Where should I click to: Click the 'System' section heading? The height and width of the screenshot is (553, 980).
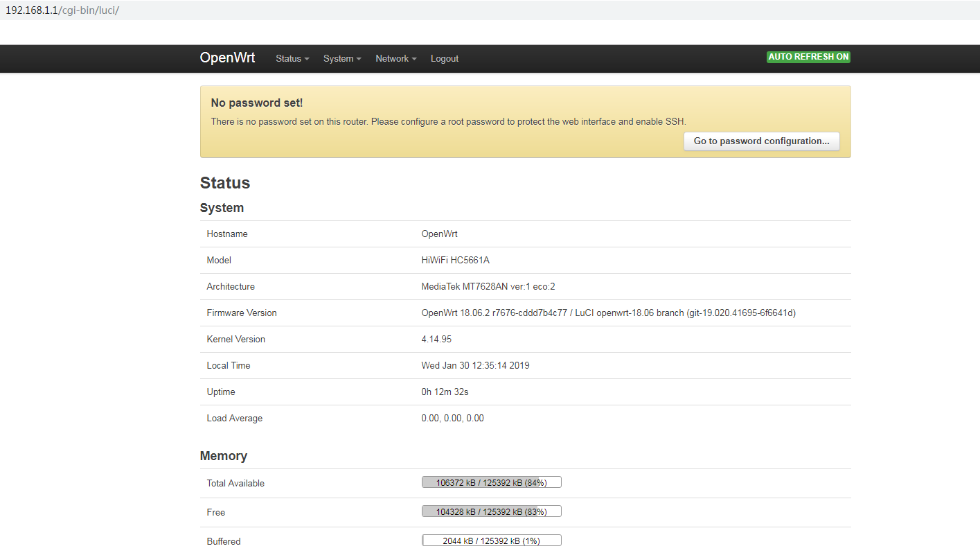[x=222, y=208]
